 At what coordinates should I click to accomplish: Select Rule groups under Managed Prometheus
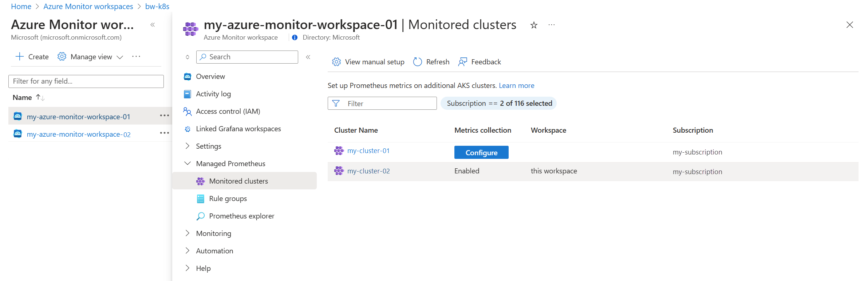pyautogui.click(x=228, y=198)
